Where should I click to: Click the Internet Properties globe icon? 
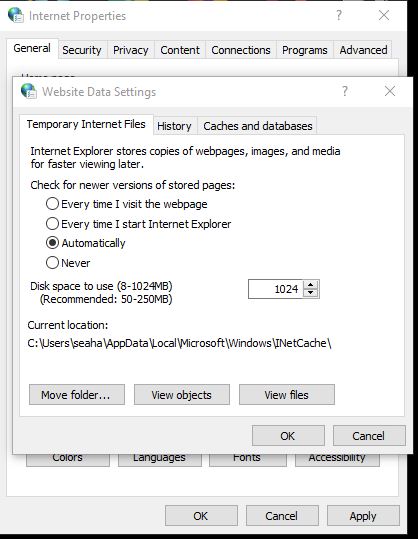(16, 15)
